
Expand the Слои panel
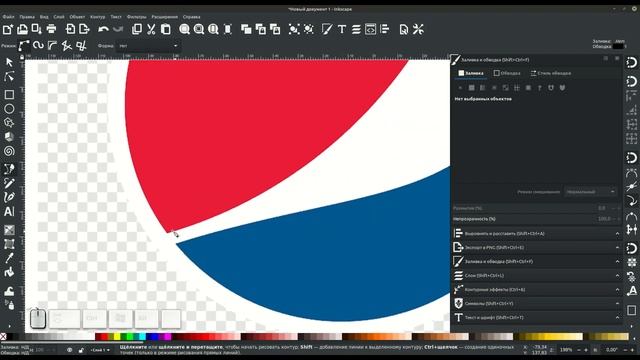537,276
